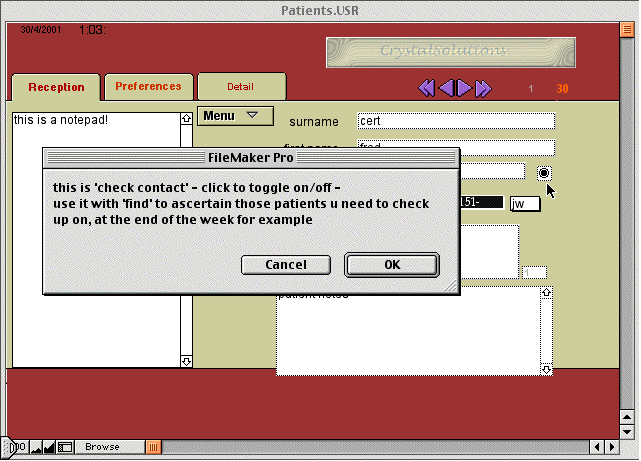Cancel the FileMaker Pro dialog
Screen dimensions: 641x461
click(x=286, y=265)
